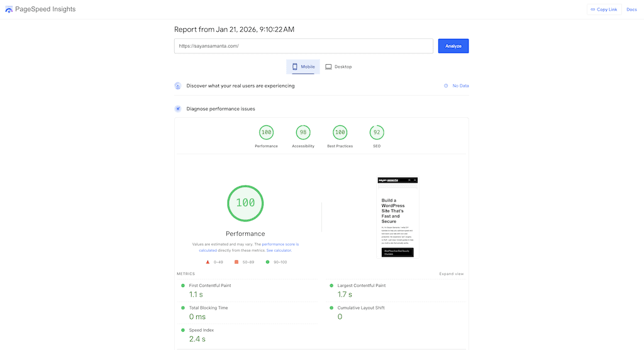Click the green circle 90–100 legend icon
The height and width of the screenshot is (350, 644).
click(x=268, y=262)
